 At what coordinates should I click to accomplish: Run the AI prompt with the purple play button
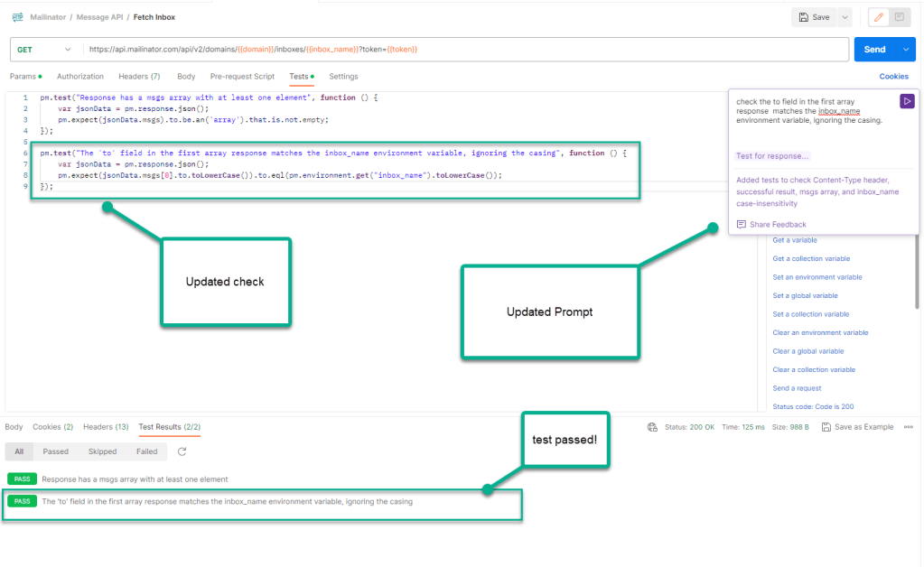tap(907, 102)
